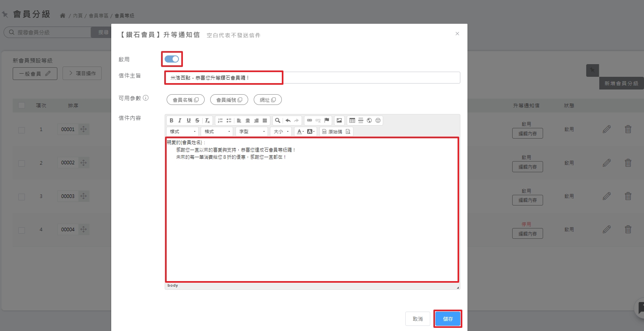
Task: Click 編輯內容 in row 3
Action: pyautogui.click(x=528, y=200)
